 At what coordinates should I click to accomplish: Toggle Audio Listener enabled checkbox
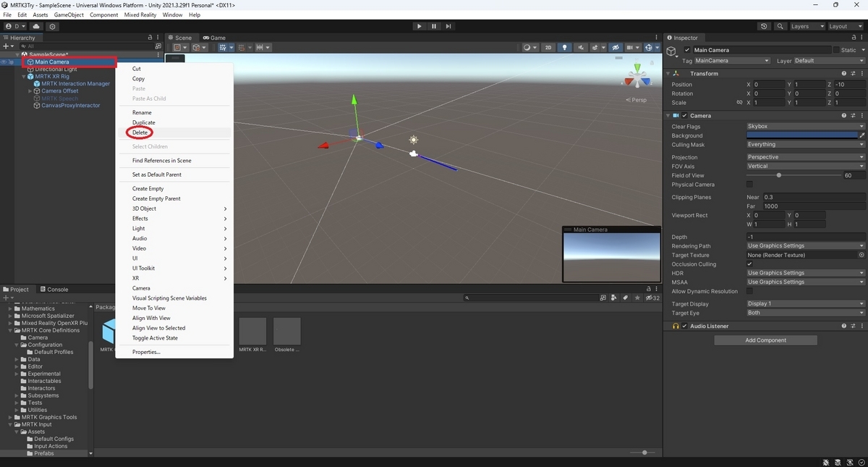coord(685,327)
